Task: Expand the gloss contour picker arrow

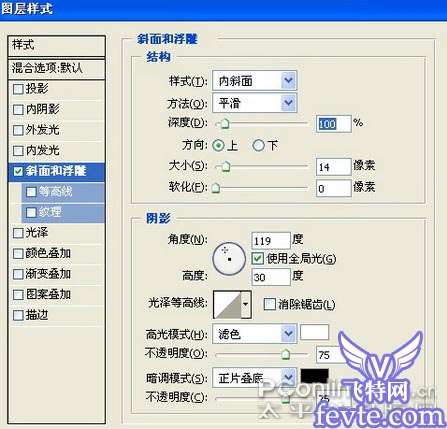Action: point(246,304)
